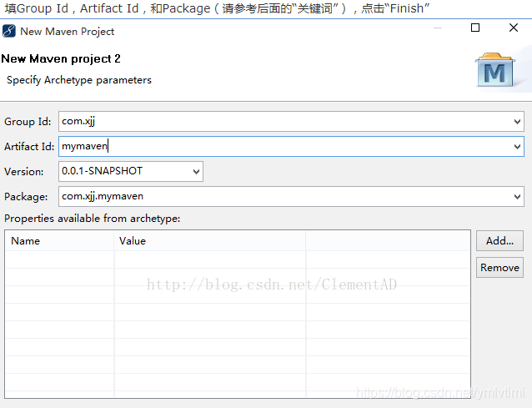This screenshot has height=408, width=532.
Task: Expand the Artifact Id dropdown arrow
Action: pyautogui.click(x=517, y=147)
